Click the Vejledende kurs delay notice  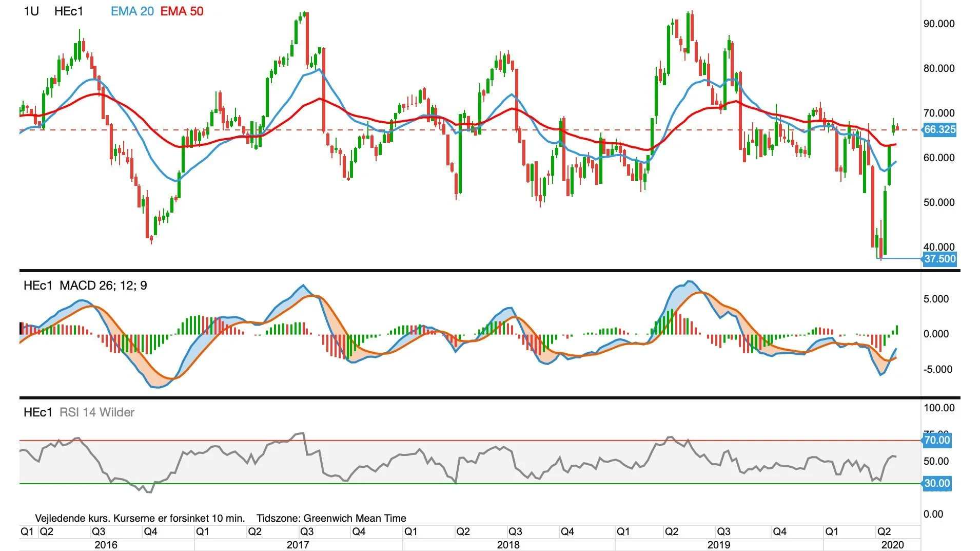coord(140,518)
